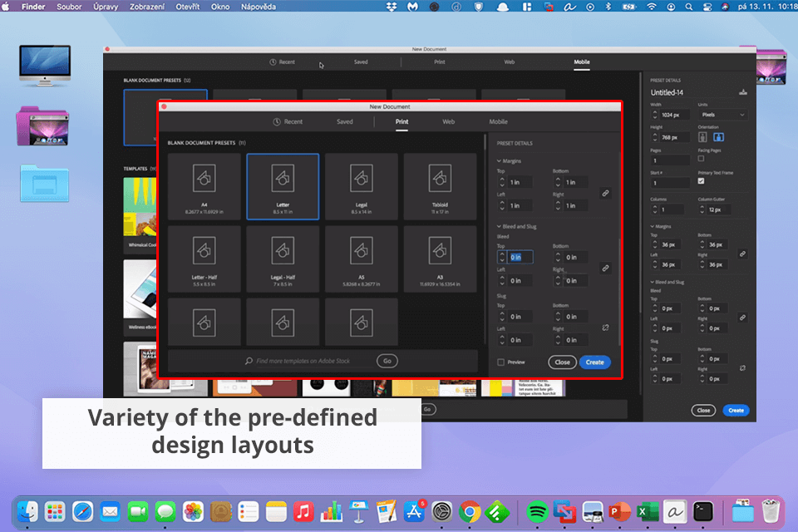This screenshot has width=798, height=532.
Task: Open App Store from the Dock
Action: click(414, 512)
